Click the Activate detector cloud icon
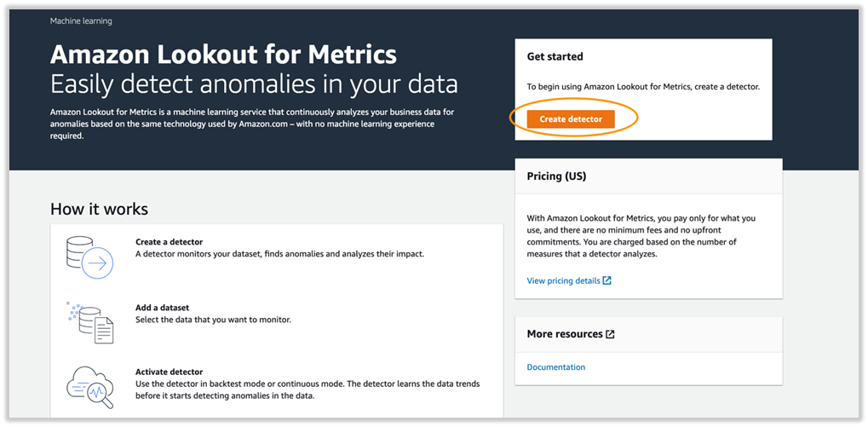 click(x=89, y=386)
